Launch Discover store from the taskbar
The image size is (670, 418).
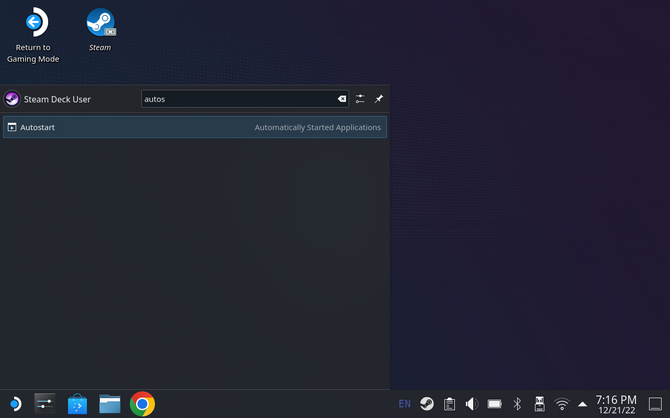(x=77, y=404)
